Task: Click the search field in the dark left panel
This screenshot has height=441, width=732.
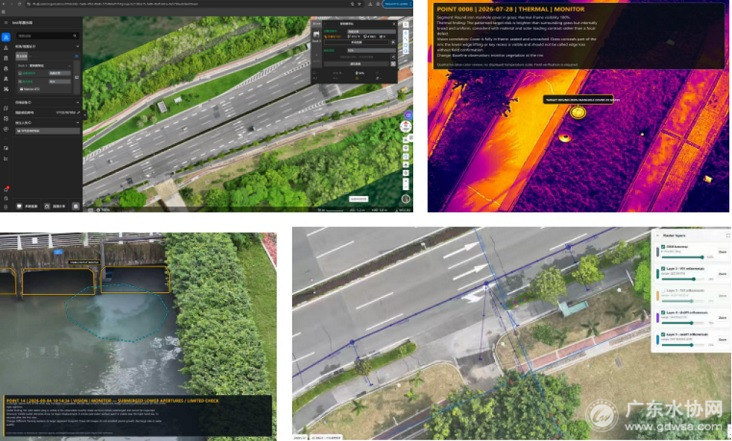Action: point(47,35)
